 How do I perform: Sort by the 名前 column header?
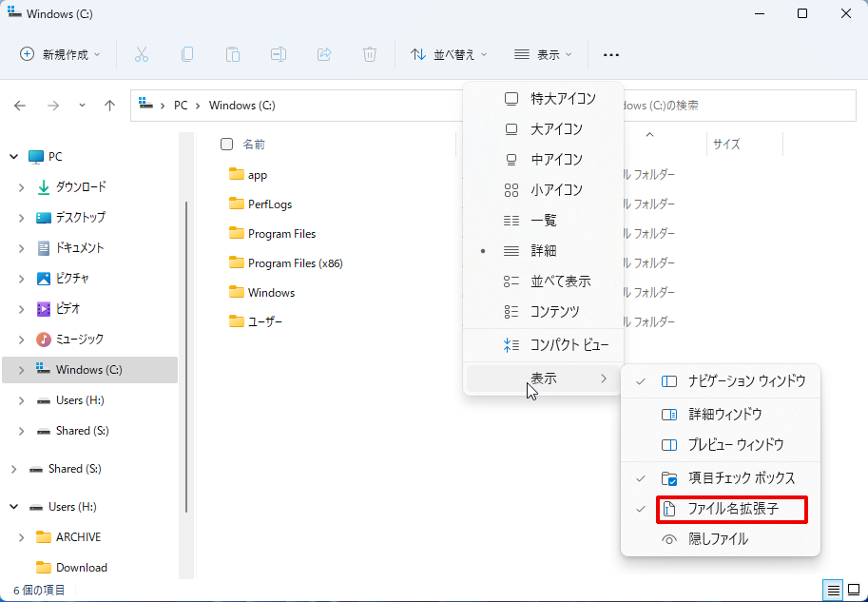(254, 145)
